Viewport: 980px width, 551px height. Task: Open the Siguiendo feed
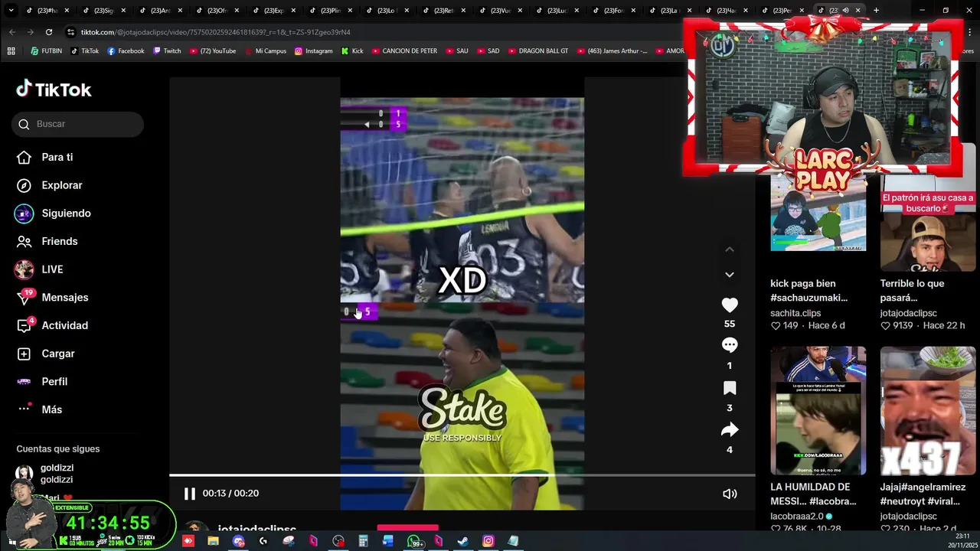click(54, 214)
